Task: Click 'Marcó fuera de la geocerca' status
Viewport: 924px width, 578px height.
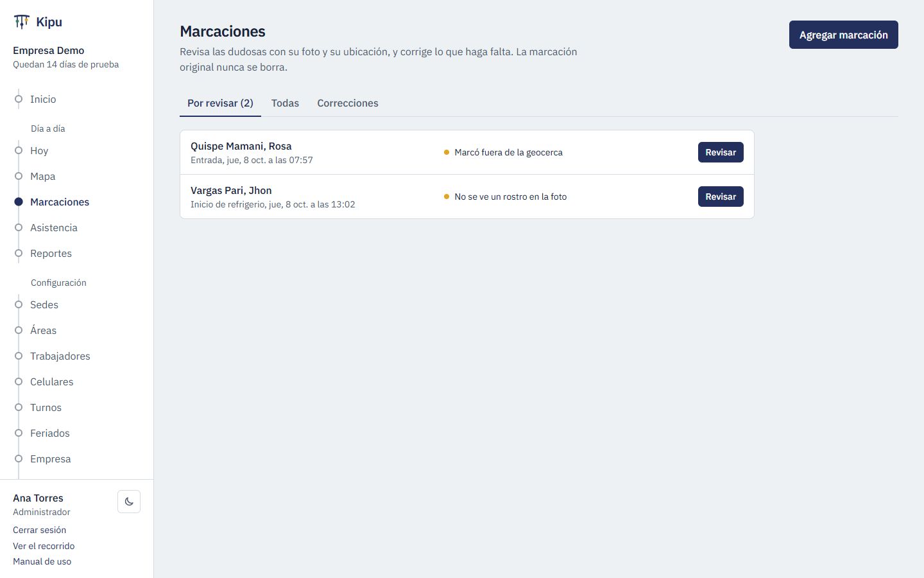Action: pyautogui.click(x=508, y=152)
